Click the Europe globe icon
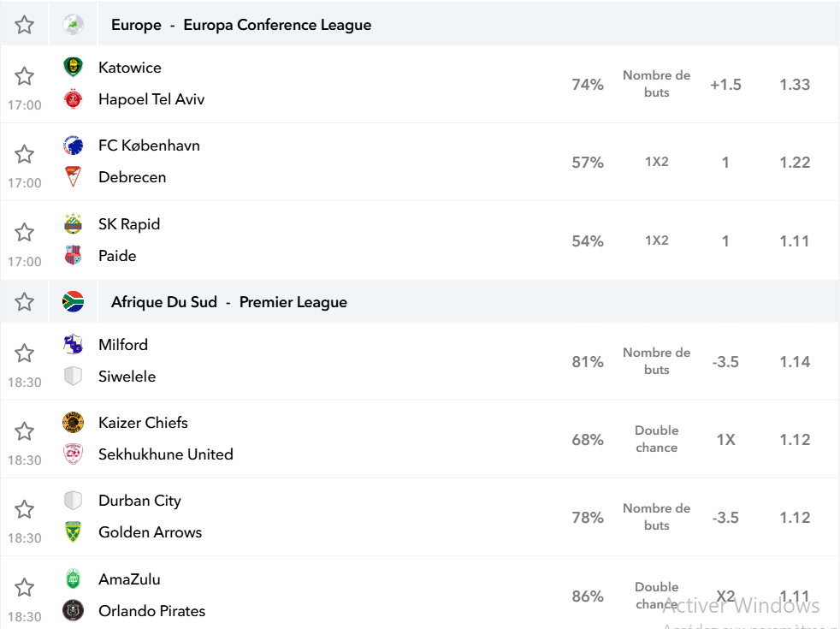 pos(73,25)
